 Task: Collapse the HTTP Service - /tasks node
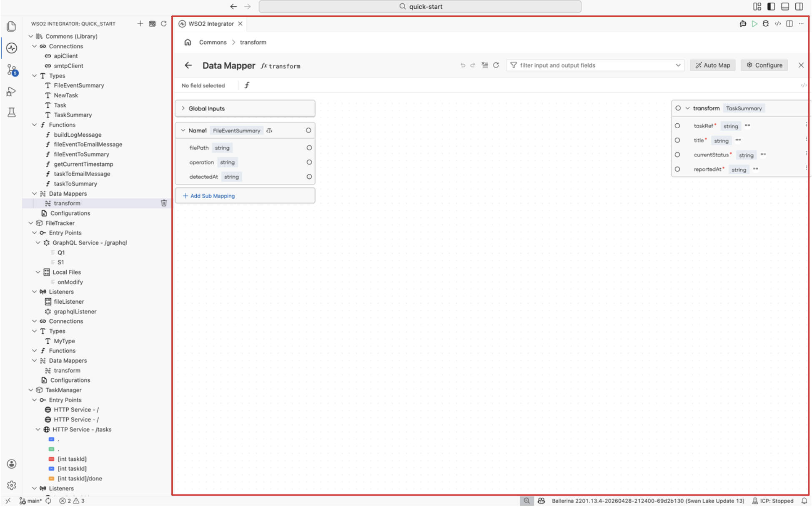pyautogui.click(x=38, y=429)
